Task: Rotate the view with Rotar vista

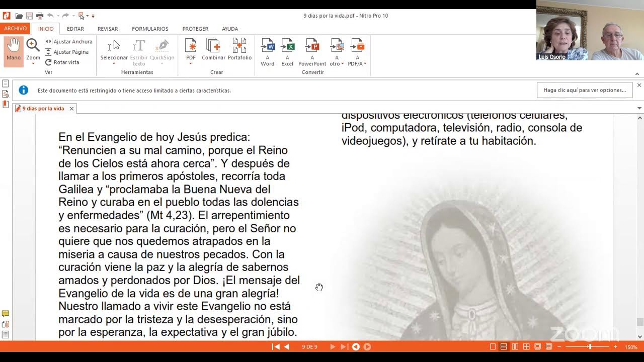Action: coord(62,62)
